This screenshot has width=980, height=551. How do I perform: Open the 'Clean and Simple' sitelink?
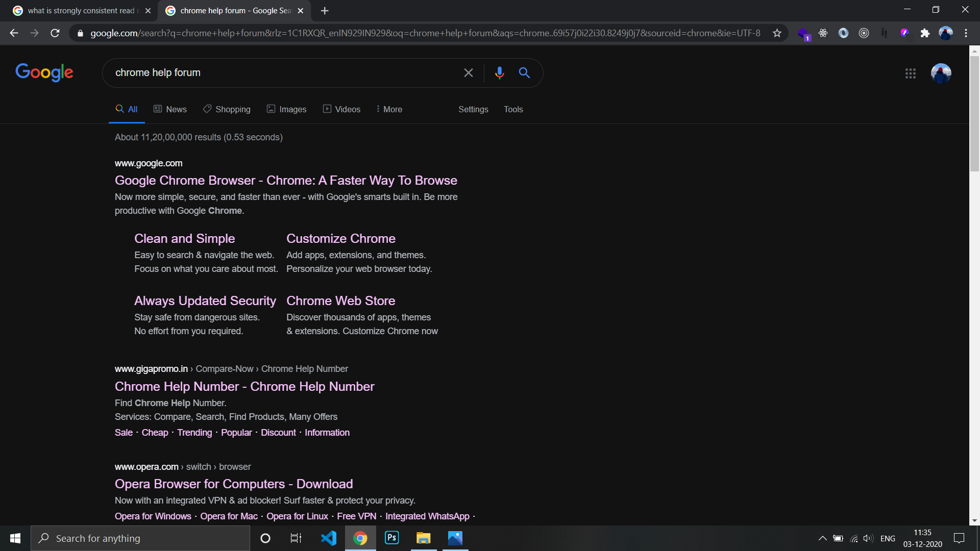pos(184,238)
